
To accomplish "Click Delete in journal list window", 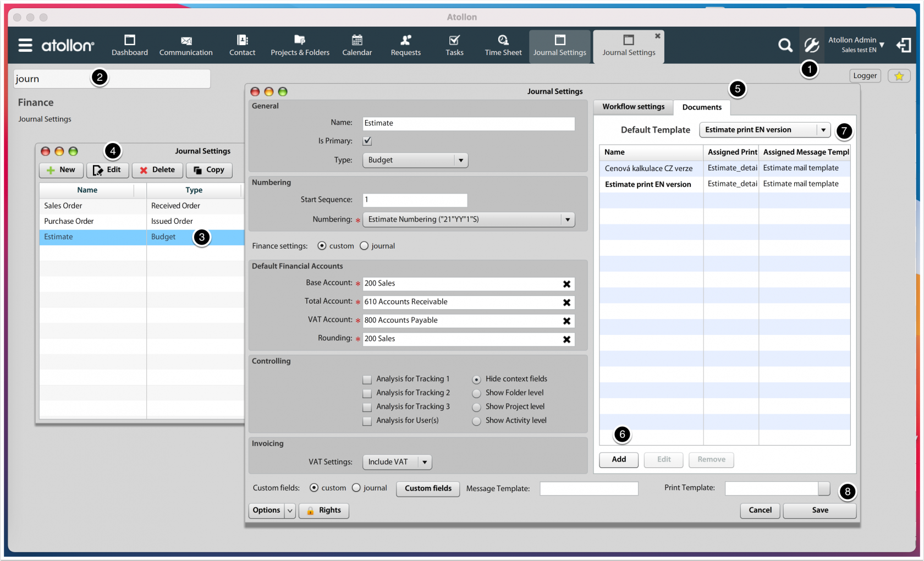I will click(x=157, y=170).
